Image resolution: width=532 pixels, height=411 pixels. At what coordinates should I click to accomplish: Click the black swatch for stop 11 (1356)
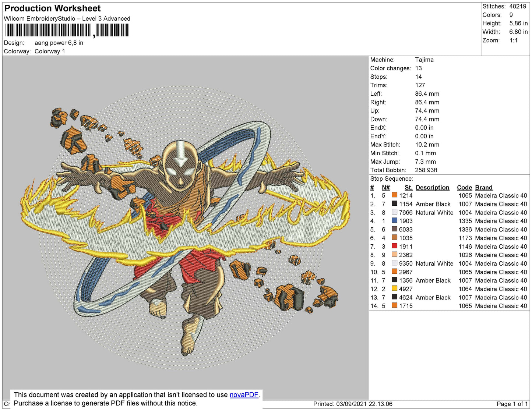(x=395, y=280)
